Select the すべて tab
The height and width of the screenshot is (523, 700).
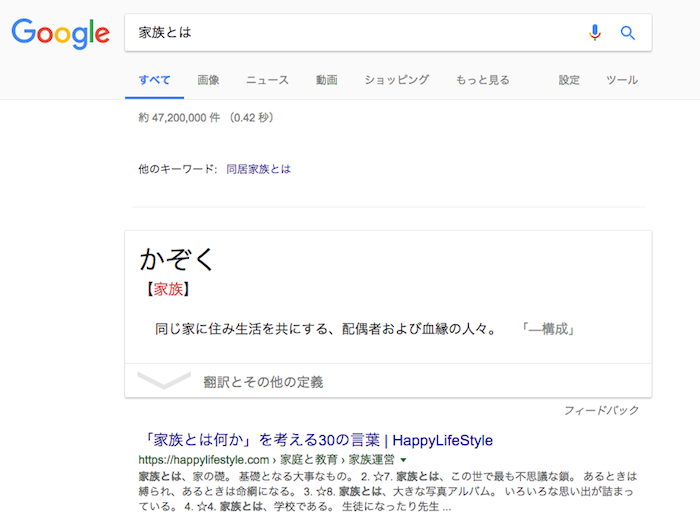(x=154, y=80)
